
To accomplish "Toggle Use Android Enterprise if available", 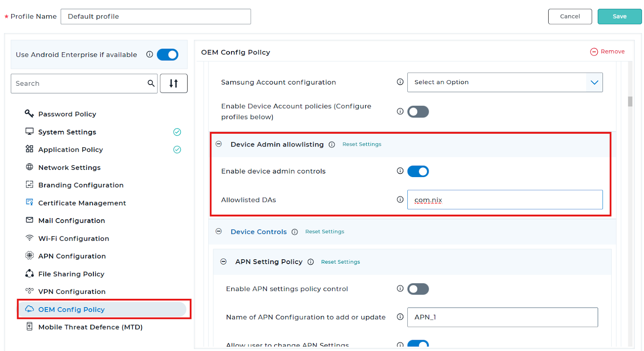I will [167, 55].
